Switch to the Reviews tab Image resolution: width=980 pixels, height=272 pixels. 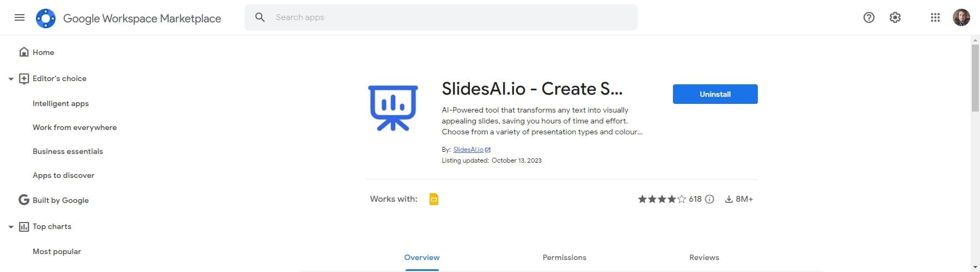pyautogui.click(x=704, y=257)
